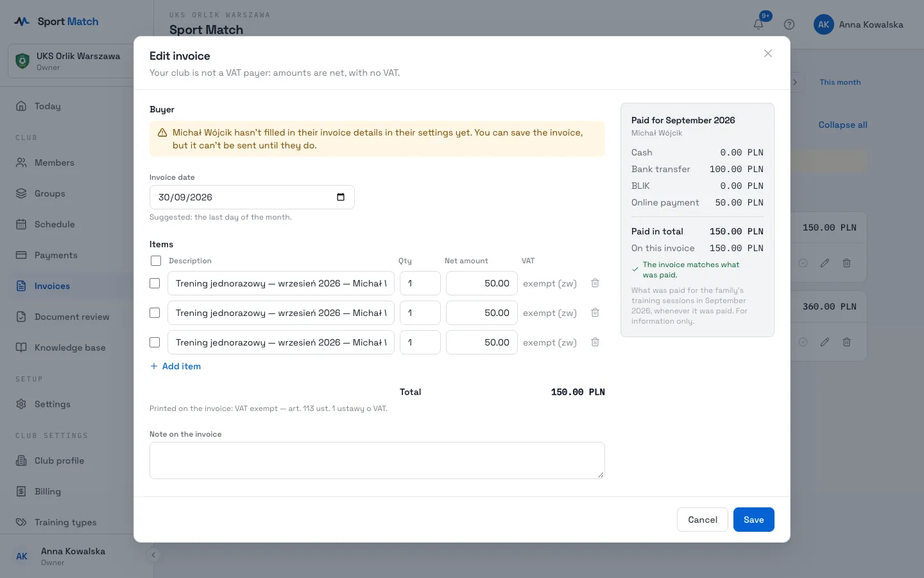Click third item's quantity field
The image size is (924, 578).
pos(420,342)
